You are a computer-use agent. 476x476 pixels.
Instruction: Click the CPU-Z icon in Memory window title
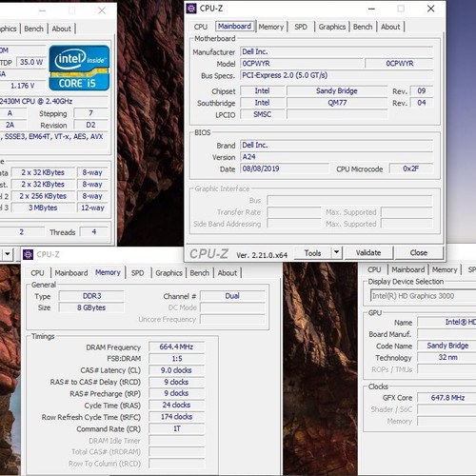pyautogui.click(x=28, y=254)
